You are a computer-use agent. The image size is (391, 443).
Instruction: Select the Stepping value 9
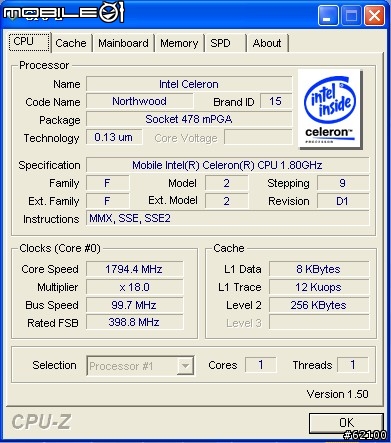point(343,183)
